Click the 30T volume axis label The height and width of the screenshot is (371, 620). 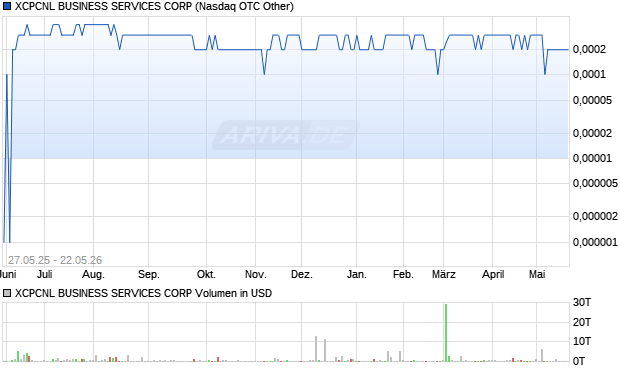[582, 303]
